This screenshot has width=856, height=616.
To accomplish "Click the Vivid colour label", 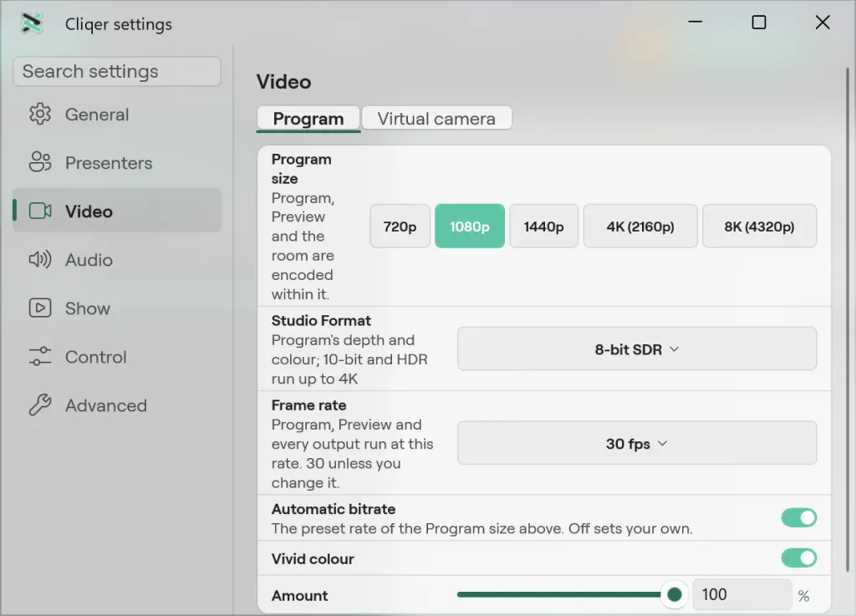I will click(313, 558).
